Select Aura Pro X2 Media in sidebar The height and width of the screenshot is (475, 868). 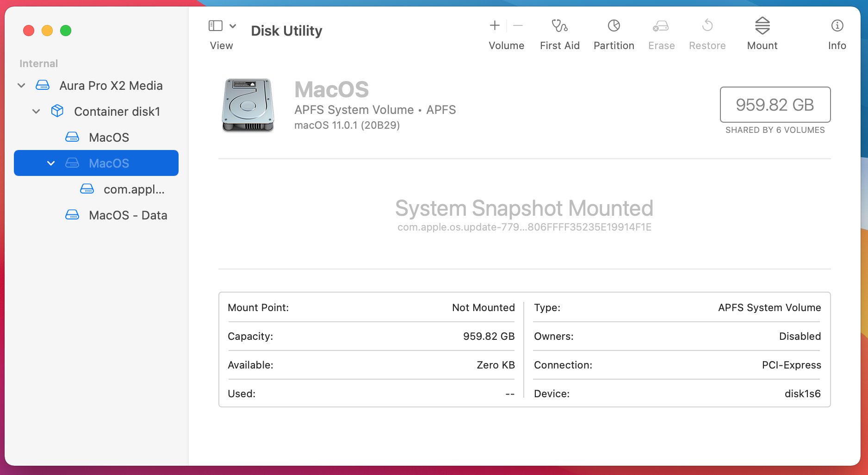tap(96, 86)
